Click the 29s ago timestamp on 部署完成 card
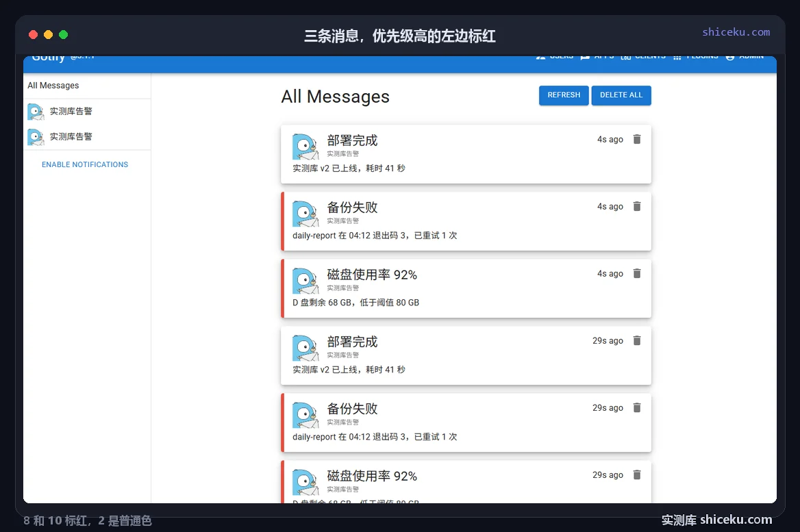The image size is (800, 532). click(608, 341)
